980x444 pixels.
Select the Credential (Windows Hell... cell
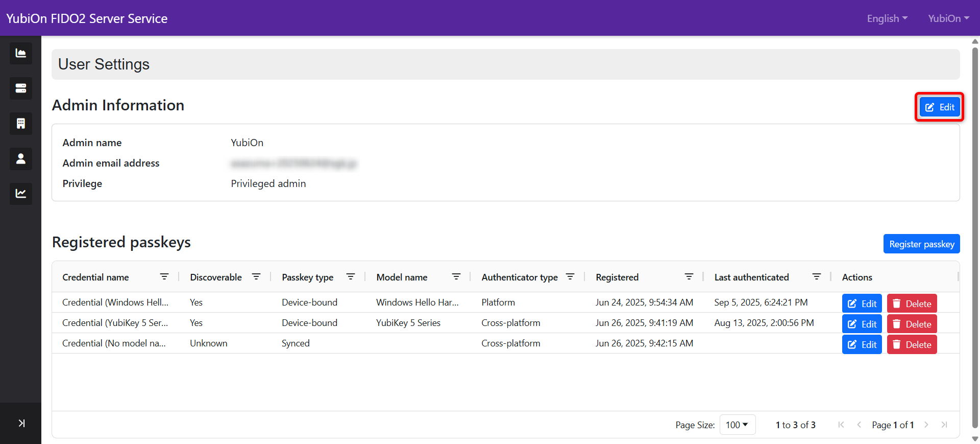point(115,302)
